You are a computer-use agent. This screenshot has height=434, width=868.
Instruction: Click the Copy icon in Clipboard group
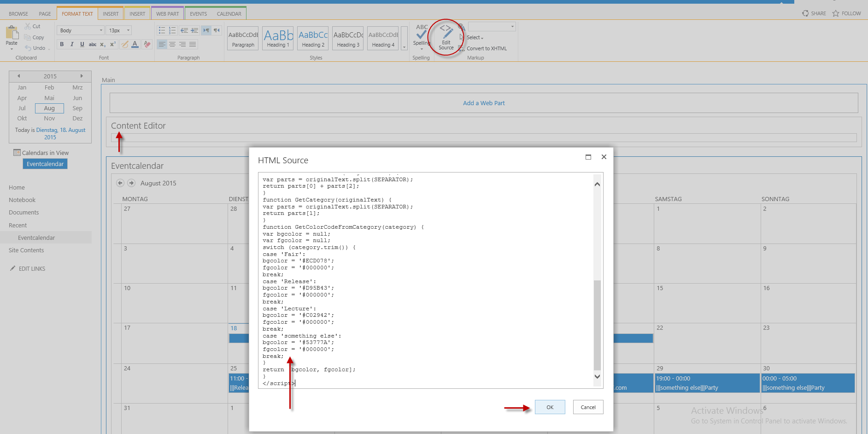(28, 37)
